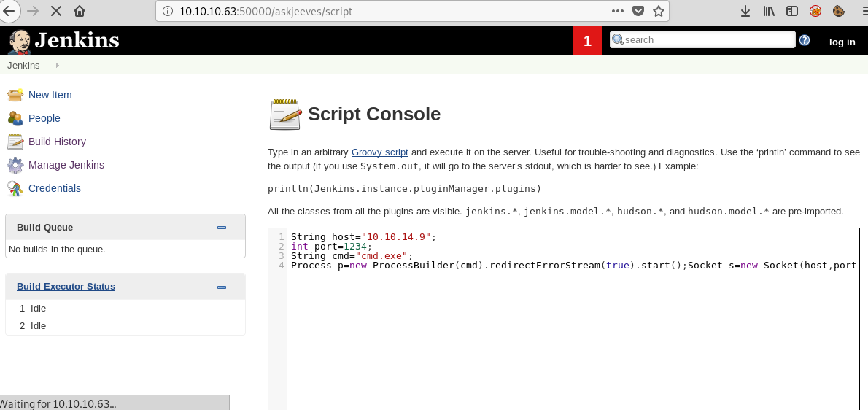
Task: Open the People link
Action: pos(44,118)
